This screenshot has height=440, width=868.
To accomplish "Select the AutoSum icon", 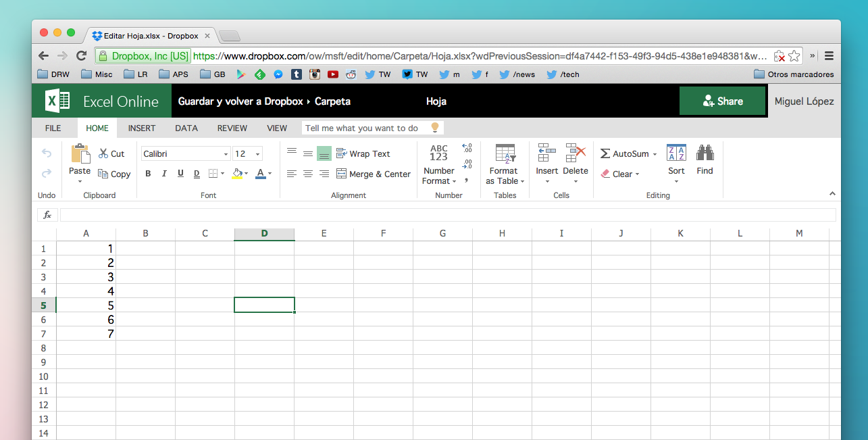I will 623,153.
